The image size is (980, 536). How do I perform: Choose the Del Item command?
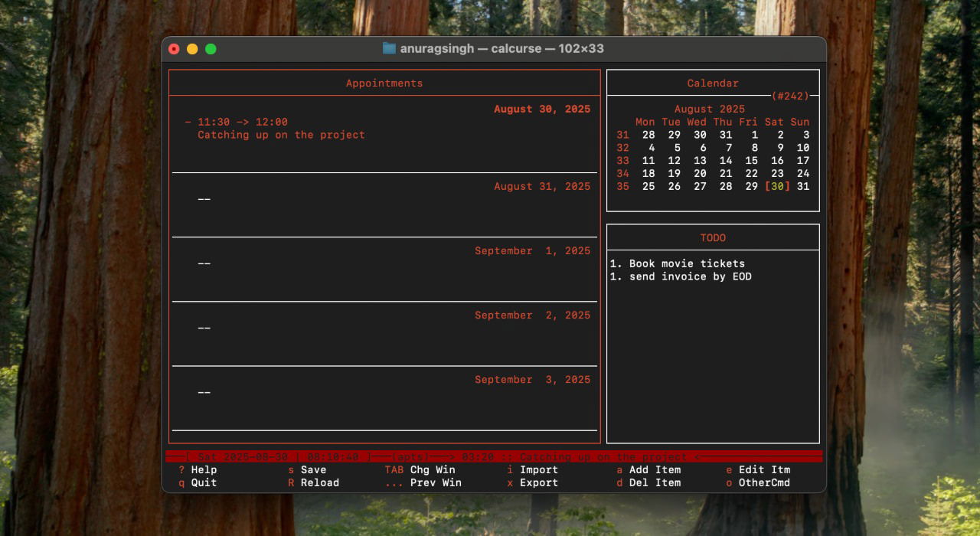coord(655,483)
